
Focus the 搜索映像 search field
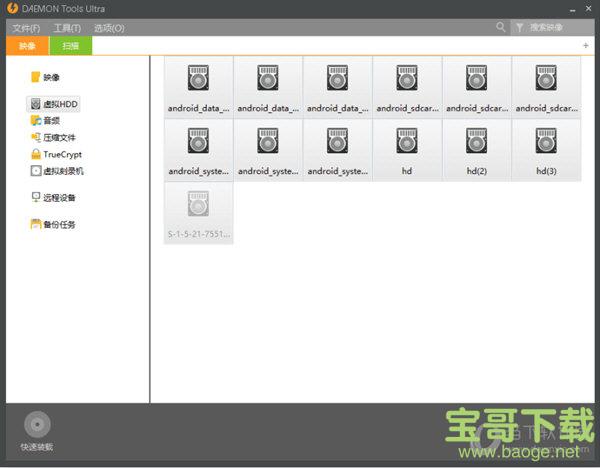coord(553,28)
